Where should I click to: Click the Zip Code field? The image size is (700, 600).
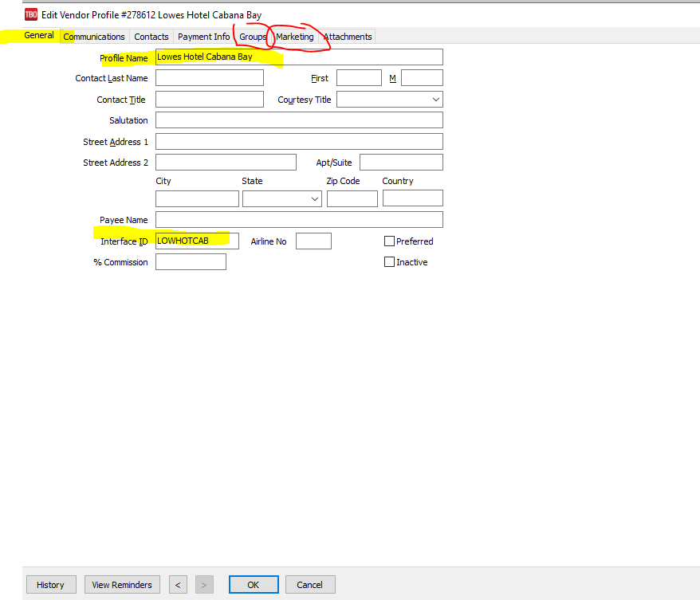[x=352, y=198]
